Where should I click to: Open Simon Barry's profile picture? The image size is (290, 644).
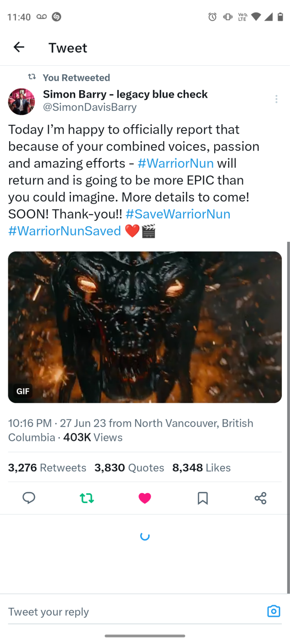(x=21, y=102)
